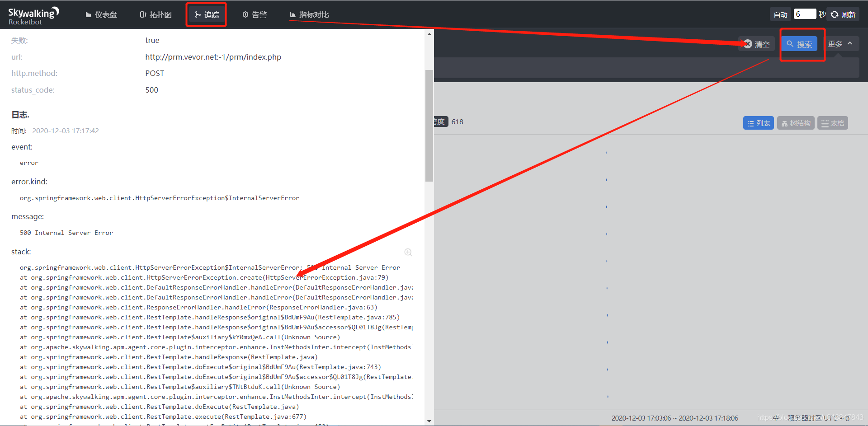Click the message '500 Internal Server Error'
The image size is (868, 426).
(66, 233)
